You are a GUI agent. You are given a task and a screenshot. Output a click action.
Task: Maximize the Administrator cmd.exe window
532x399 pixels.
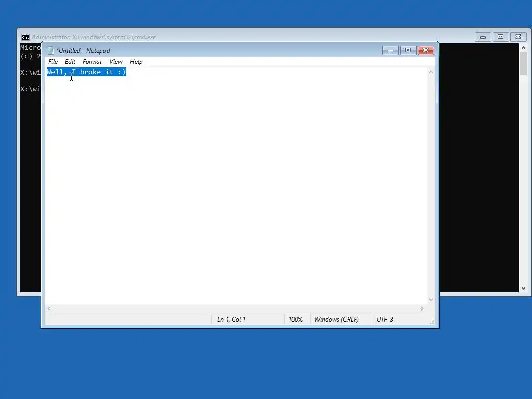pyautogui.click(x=500, y=37)
